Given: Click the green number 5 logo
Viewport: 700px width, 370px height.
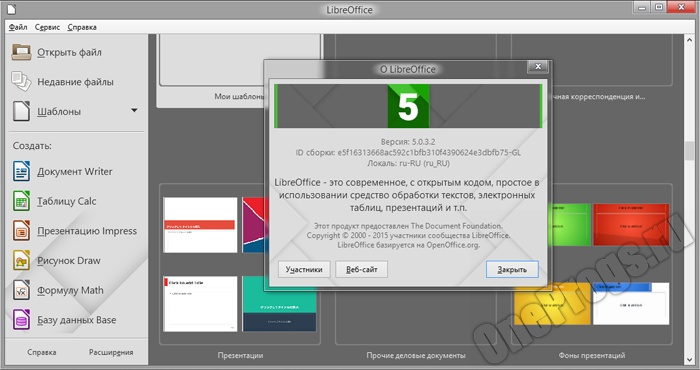Looking at the screenshot, I should click(x=408, y=106).
